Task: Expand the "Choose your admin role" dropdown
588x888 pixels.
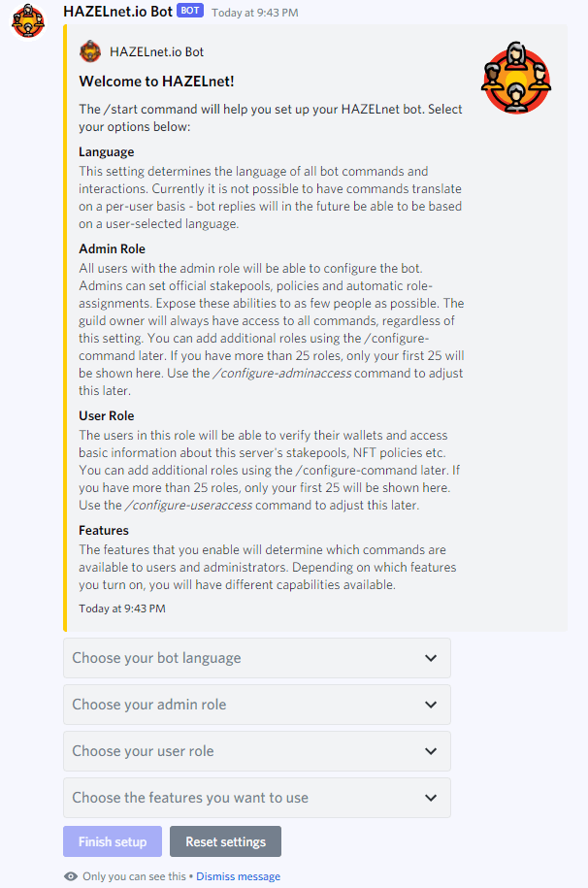Action: click(243, 705)
